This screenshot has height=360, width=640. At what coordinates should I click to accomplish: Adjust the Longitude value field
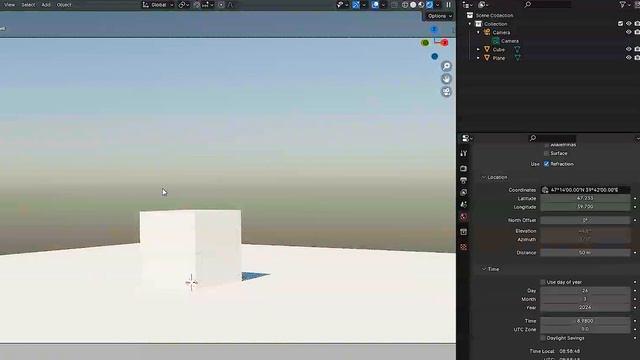(585, 207)
